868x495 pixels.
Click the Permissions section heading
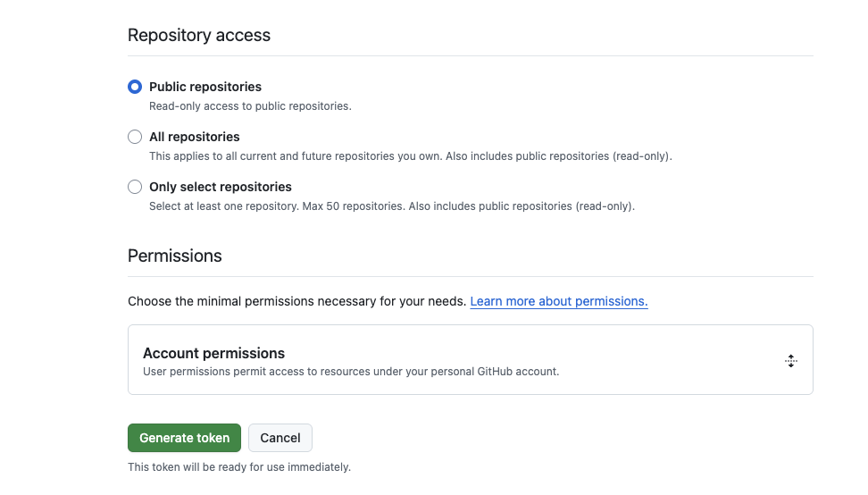coord(175,256)
